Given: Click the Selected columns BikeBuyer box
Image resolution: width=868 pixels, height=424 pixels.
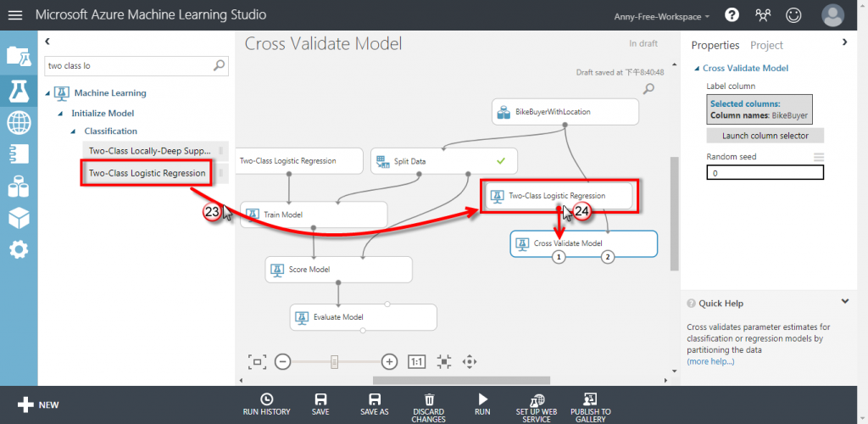Looking at the screenshot, I should coord(759,110).
